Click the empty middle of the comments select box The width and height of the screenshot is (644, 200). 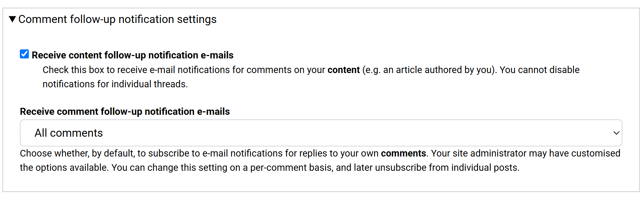348,133
